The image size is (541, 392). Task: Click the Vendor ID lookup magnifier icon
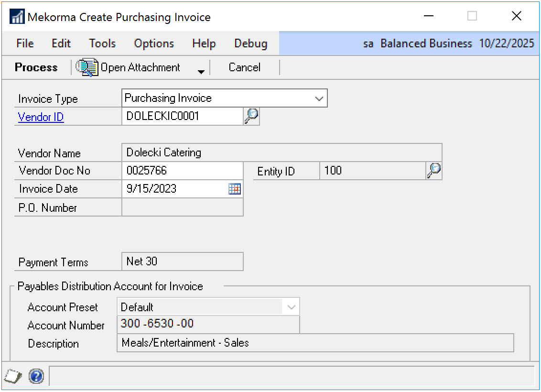point(251,116)
